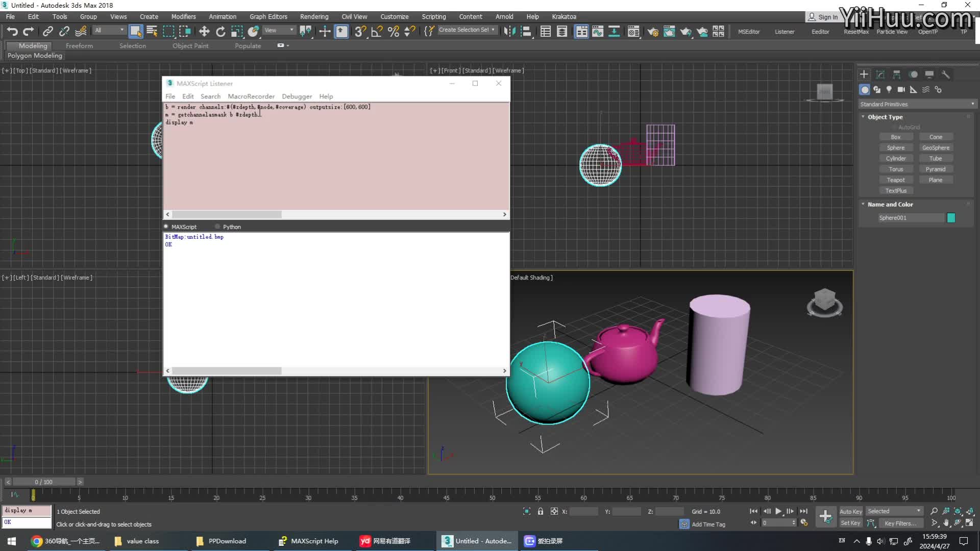The height and width of the screenshot is (551, 980).
Task: Select Cylinder primitive button
Action: 896,158
